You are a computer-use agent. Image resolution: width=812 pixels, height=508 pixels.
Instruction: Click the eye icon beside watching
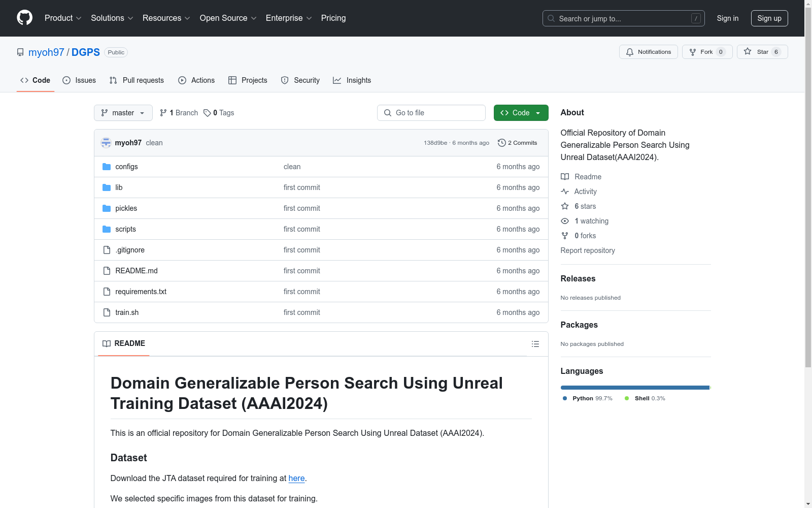tap(565, 221)
